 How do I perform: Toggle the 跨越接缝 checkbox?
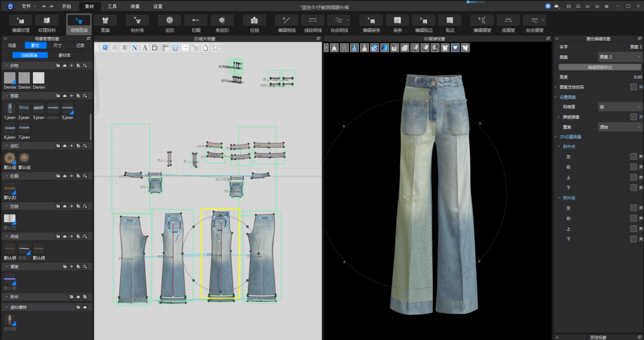coord(633,117)
